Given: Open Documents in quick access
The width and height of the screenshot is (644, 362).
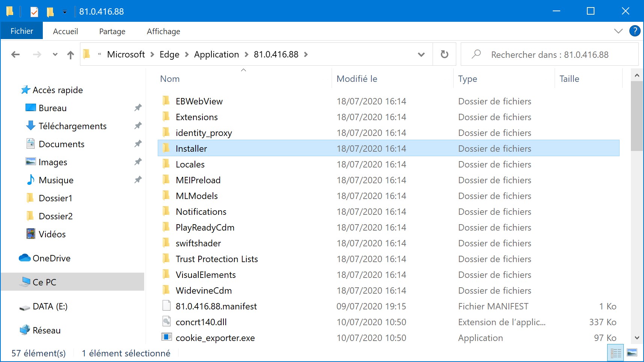Looking at the screenshot, I should coord(55,144).
